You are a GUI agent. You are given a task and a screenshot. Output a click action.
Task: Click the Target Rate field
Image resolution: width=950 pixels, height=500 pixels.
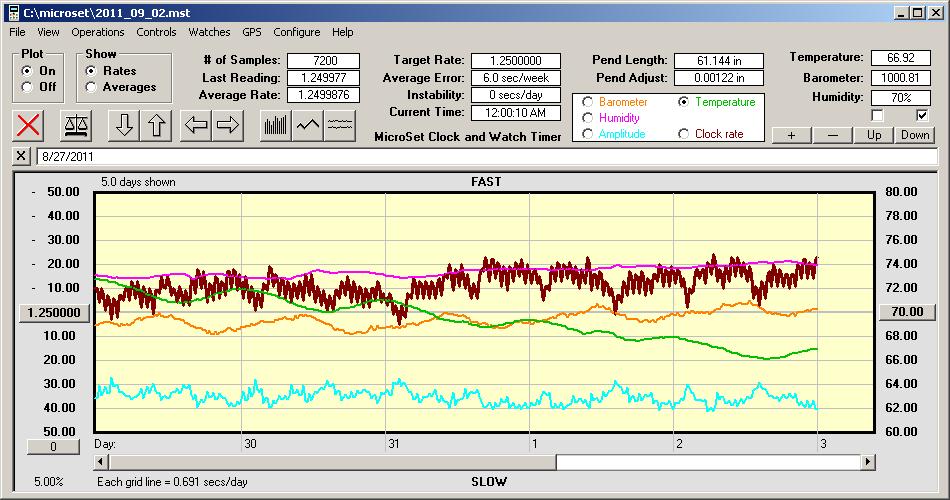click(516, 61)
